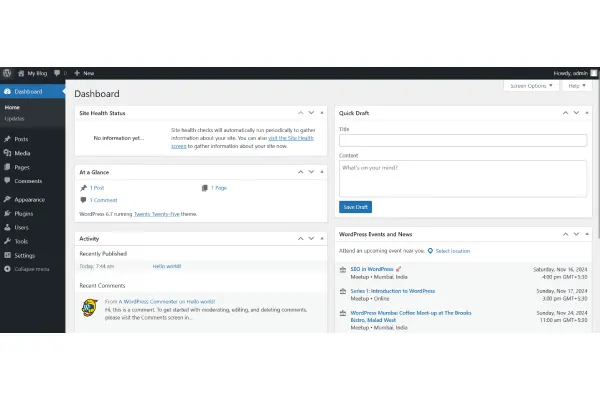This screenshot has height=400, width=600.
Task: Open the Users menu item
Action: pos(22,227)
